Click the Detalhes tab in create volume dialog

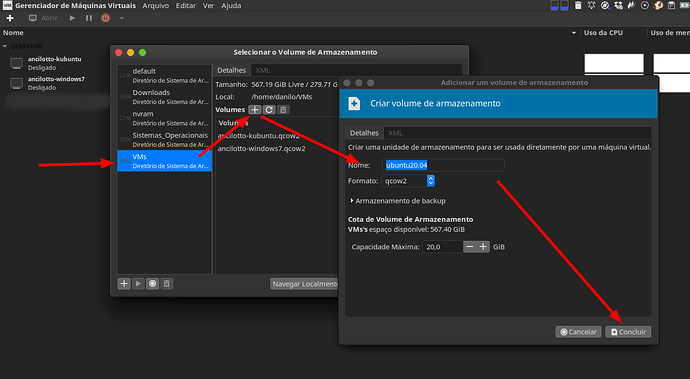point(364,132)
